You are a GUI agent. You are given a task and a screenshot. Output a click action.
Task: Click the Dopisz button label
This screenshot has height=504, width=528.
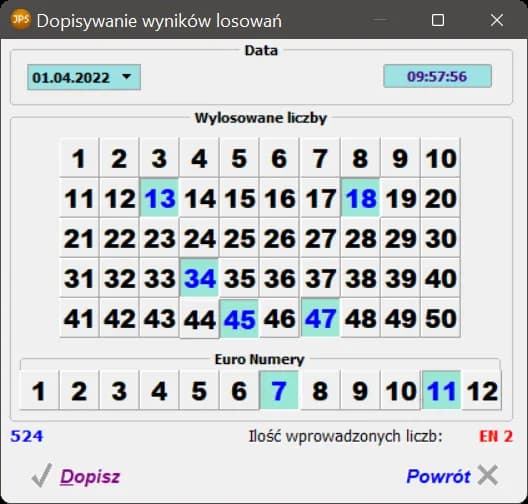(90, 476)
